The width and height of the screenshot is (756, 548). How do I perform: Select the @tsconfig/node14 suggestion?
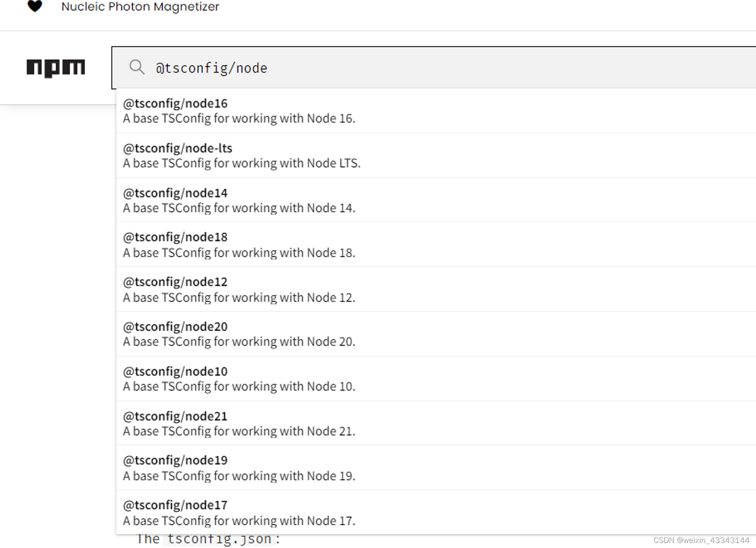pyautogui.click(x=436, y=200)
